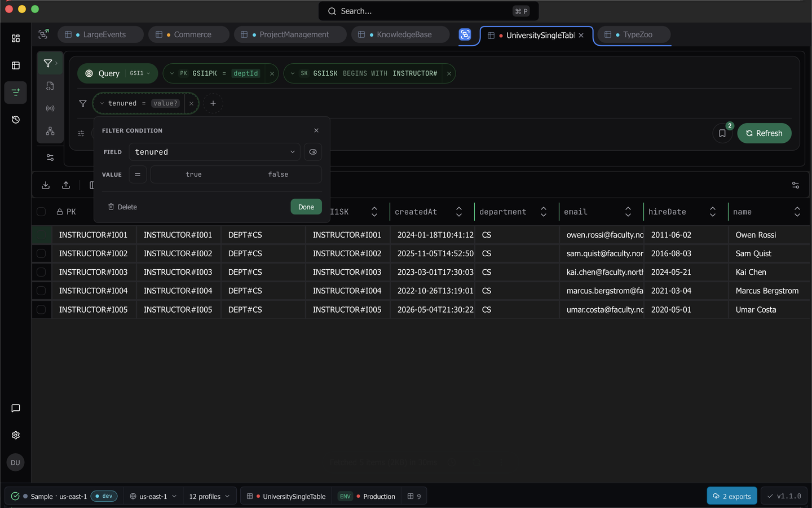
Task: Open the Query GSI1 index dropdown
Action: [x=140, y=73]
